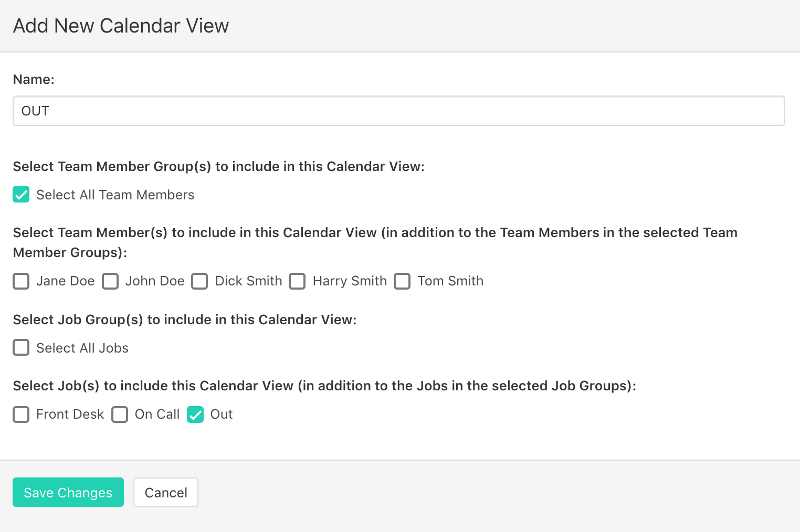Click the "Dick Smith" name label
Screen dimensions: 800x532
[248, 281]
